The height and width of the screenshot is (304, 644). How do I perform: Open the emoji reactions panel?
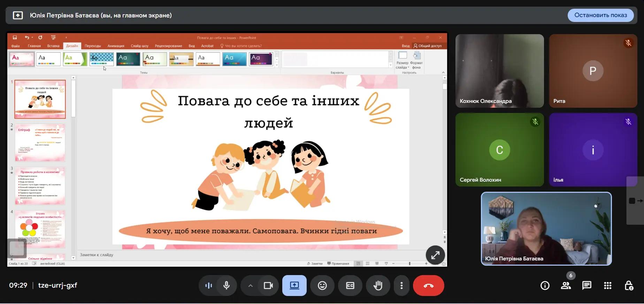[x=322, y=286]
